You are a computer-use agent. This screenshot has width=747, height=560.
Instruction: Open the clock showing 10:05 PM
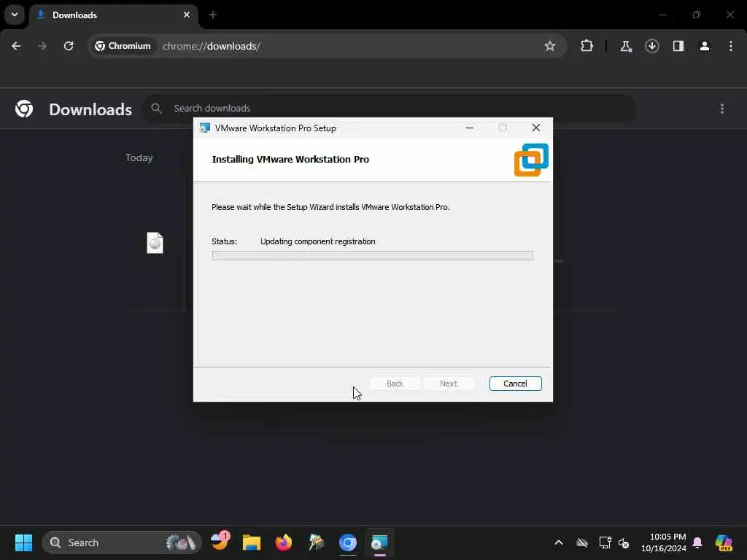(664, 542)
